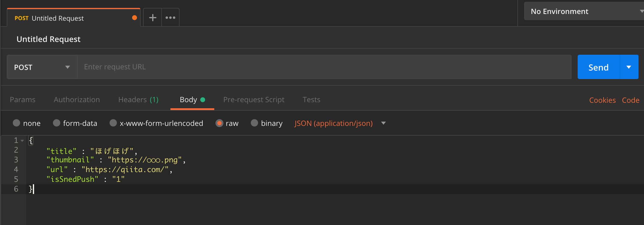The width and height of the screenshot is (644, 225).
Task: Click the Enter request URL field
Action: (x=324, y=67)
